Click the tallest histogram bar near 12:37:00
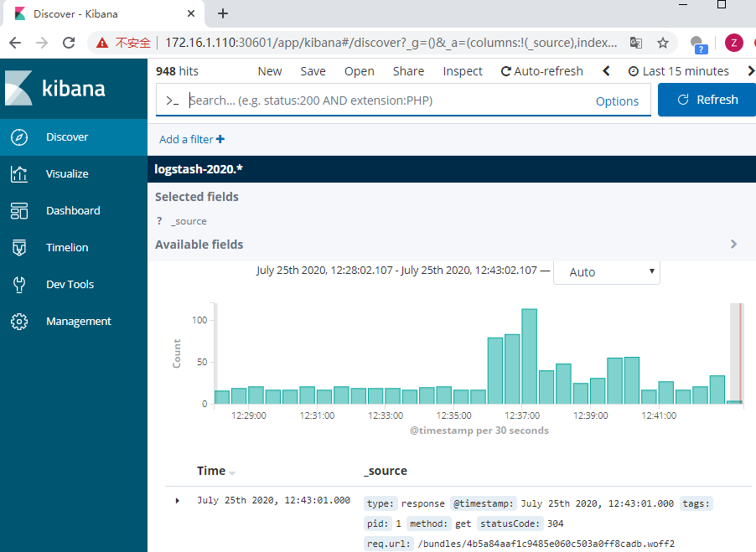Image resolution: width=756 pixels, height=552 pixels. pos(530,356)
